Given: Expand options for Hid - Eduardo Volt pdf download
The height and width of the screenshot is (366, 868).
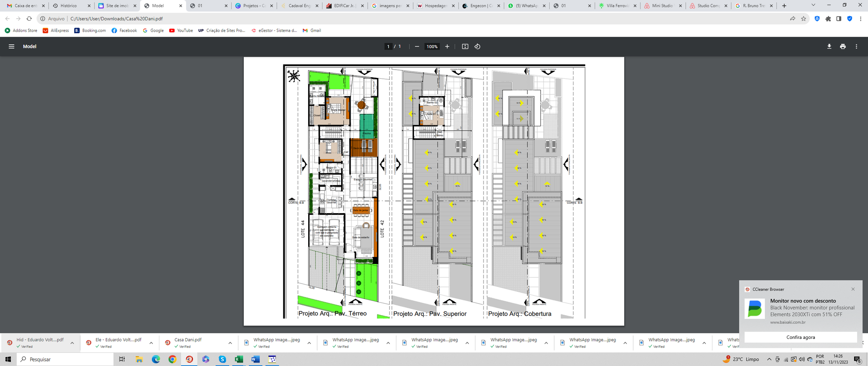Looking at the screenshot, I should (x=72, y=343).
